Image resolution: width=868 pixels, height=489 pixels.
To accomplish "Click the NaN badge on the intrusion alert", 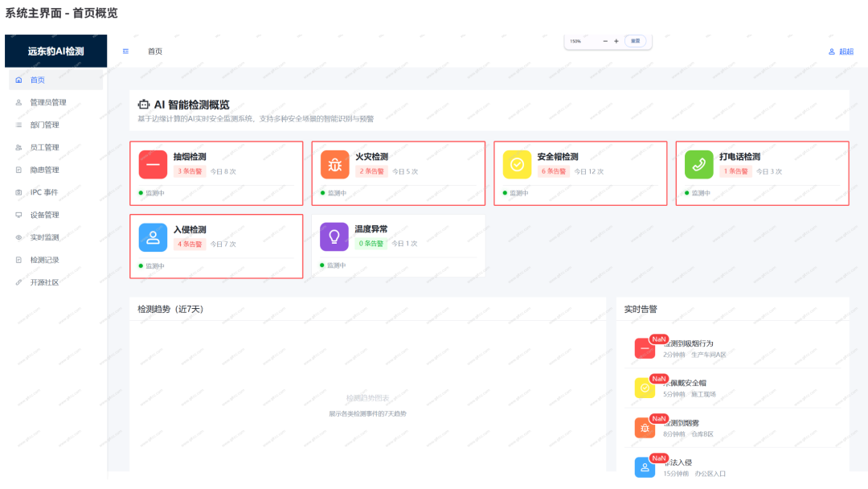I will 659,458.
